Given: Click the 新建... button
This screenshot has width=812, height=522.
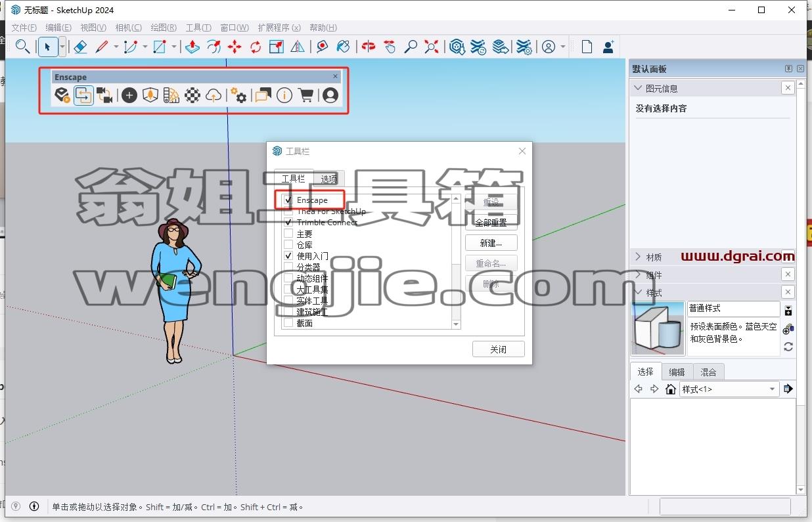Looking at the screenshot, I should tap(491, 243).
